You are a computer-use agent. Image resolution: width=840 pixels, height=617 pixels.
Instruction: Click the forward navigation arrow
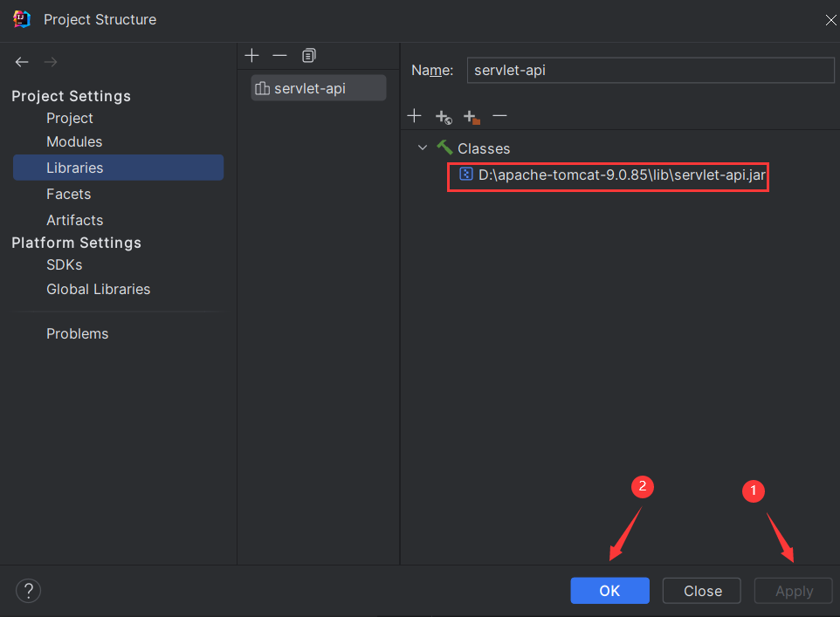(x=51, y=62)
